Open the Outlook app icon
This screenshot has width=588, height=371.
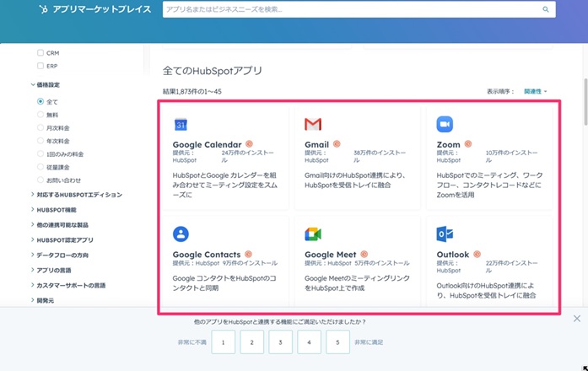point(445,234)
